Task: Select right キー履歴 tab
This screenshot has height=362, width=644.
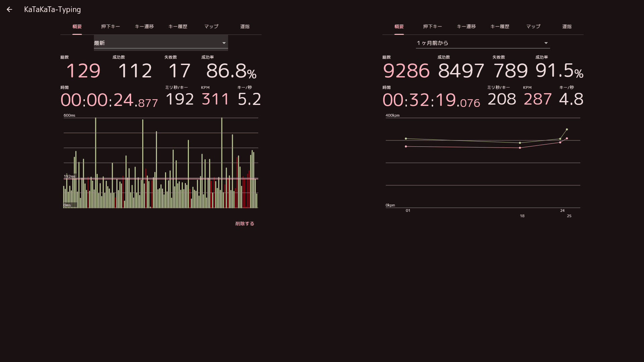Action: (x=500, y=26)
